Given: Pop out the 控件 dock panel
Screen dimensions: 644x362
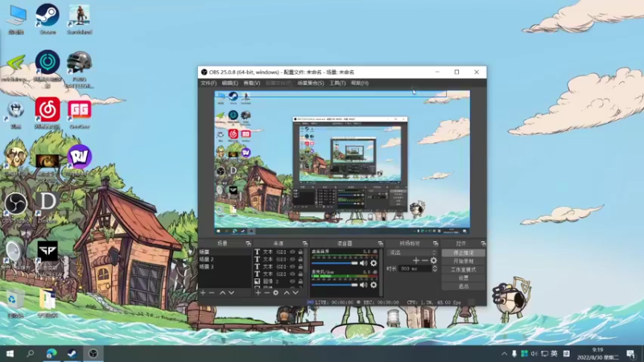Looking at the screenshot, I should point(483,244).
